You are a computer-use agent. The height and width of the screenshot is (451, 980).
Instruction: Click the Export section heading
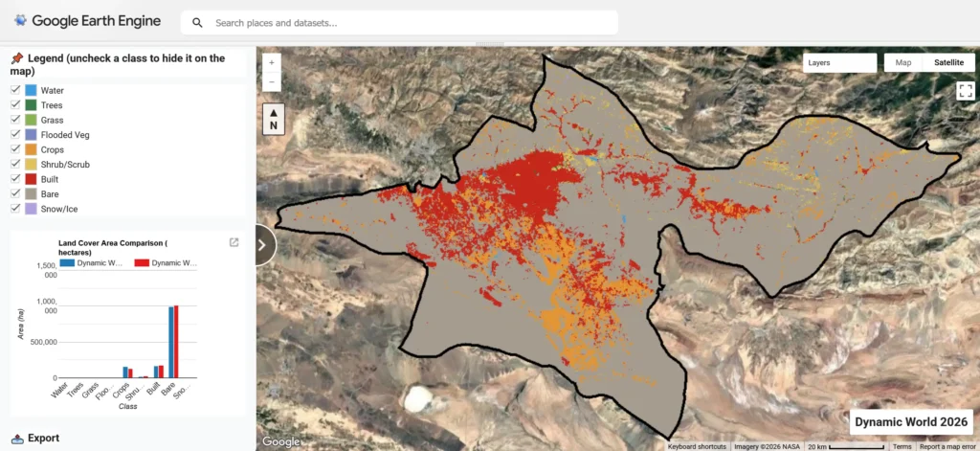[x=44, y=439]
